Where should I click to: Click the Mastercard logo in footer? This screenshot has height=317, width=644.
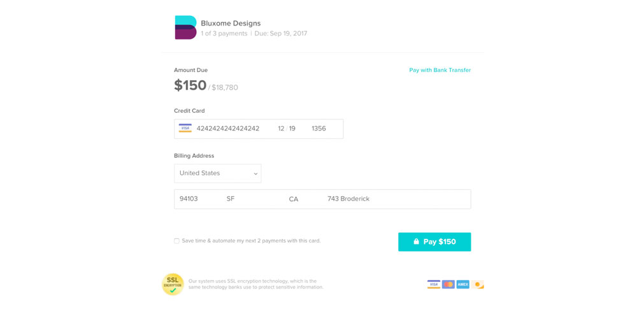coord(448,284)
